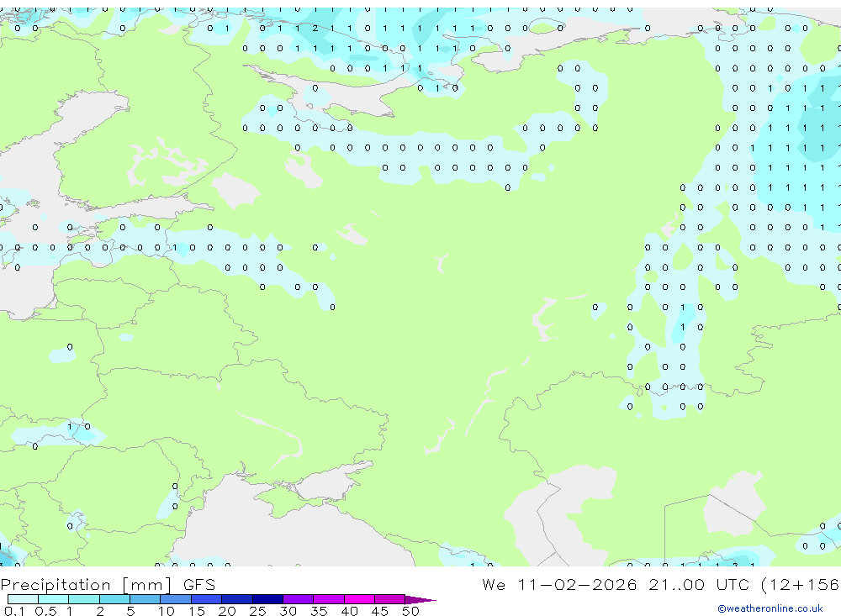The height and width of the screenshot is (616, 841).
Task: Select the 45–50 mm legend color swatch
Action: (389, 599)
